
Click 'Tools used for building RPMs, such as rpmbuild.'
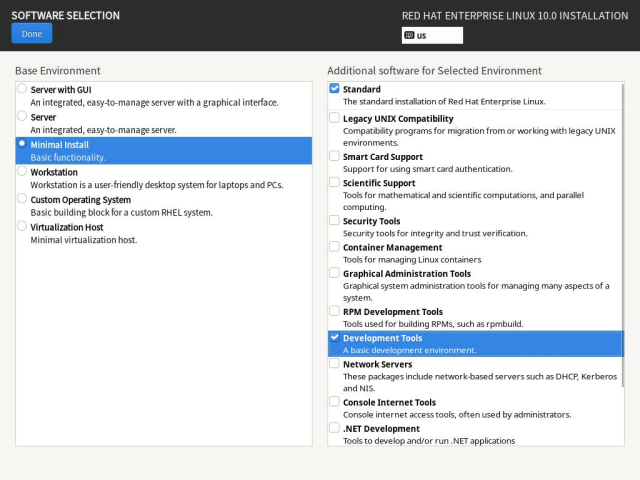point(433,324)
